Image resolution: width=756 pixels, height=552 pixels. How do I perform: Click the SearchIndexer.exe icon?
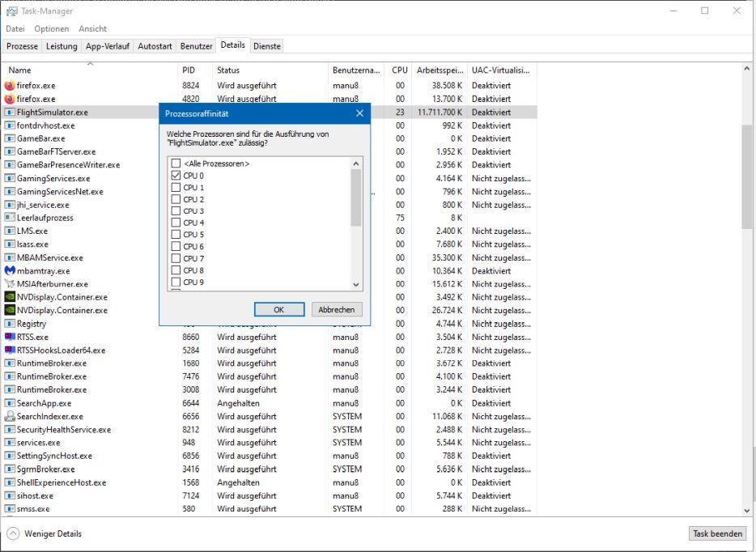[10, 416]
